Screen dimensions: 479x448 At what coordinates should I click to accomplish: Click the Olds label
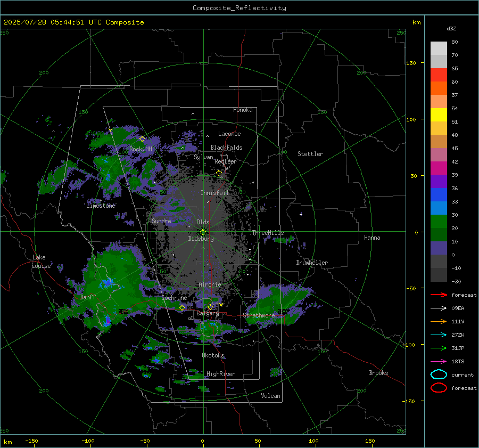pyautogui.click(x=203, y=222)
